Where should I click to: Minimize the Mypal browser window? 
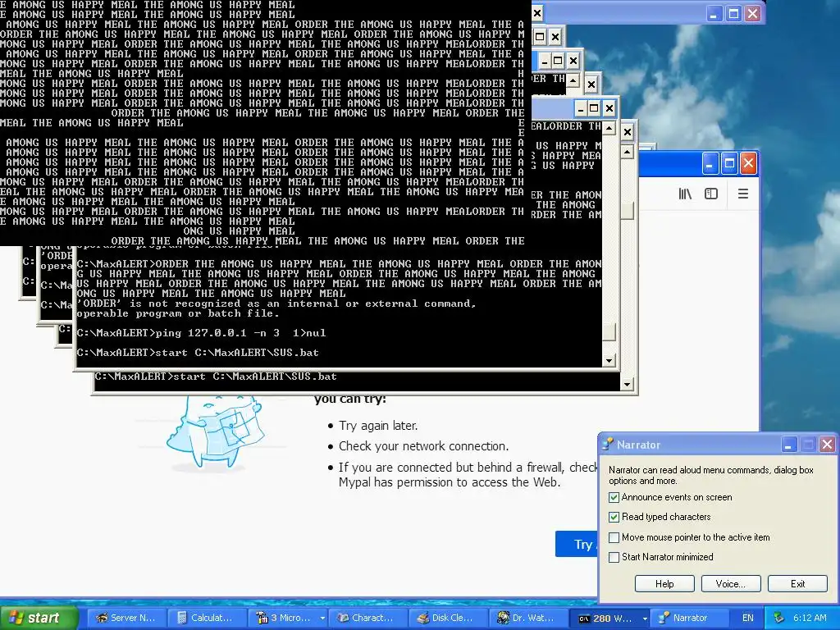tap(710, 164)
